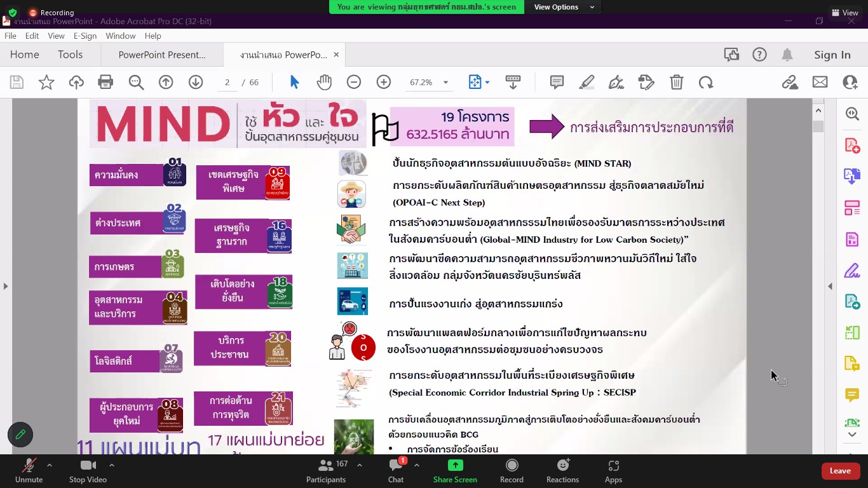Expand the View Options dropdown
This screenshot has height=488, width=868.
pyautogui.click(x=564, y=7)
